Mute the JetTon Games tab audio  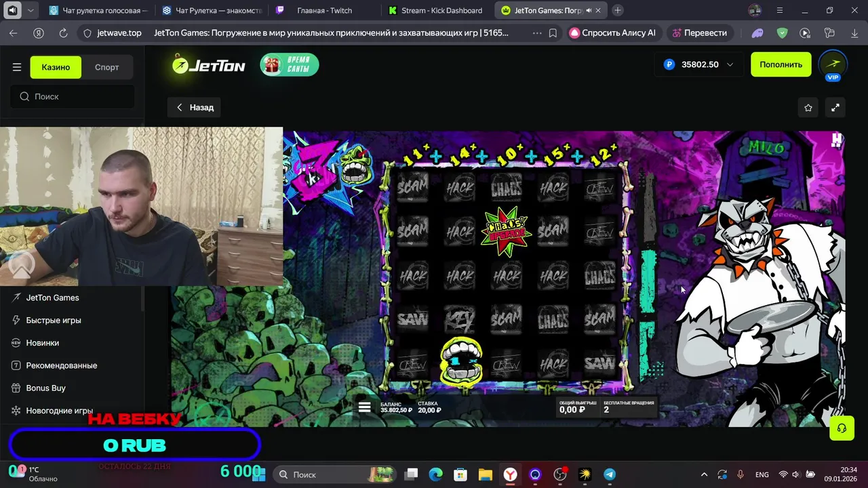click(x=588, y=11)
